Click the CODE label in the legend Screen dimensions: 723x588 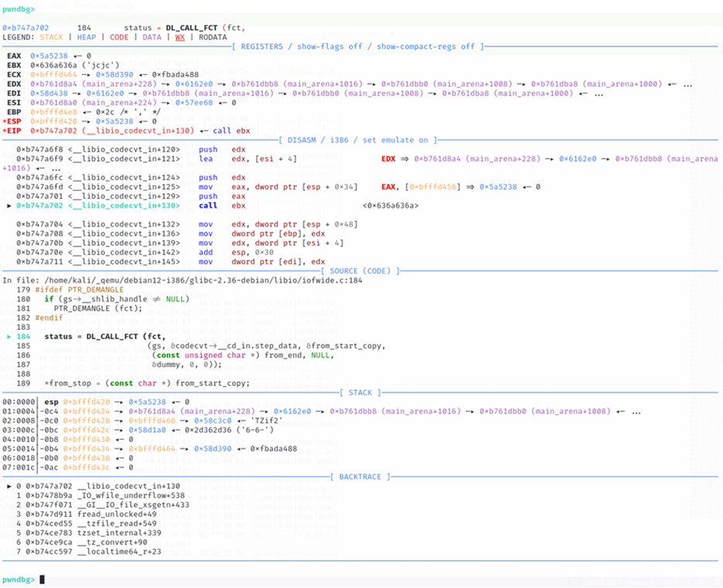click(x=119, y=37)
